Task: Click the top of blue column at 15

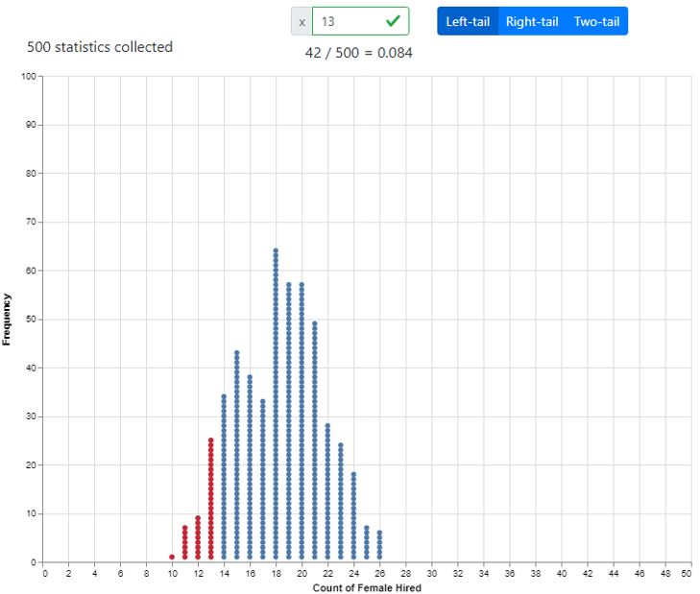Action: coord(236,352)
